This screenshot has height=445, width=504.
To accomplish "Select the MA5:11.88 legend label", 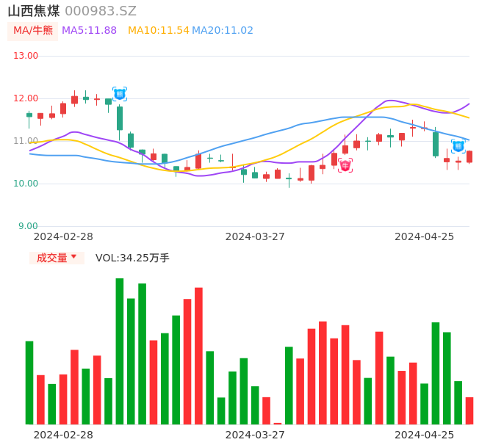I will (x=89, y=31).
